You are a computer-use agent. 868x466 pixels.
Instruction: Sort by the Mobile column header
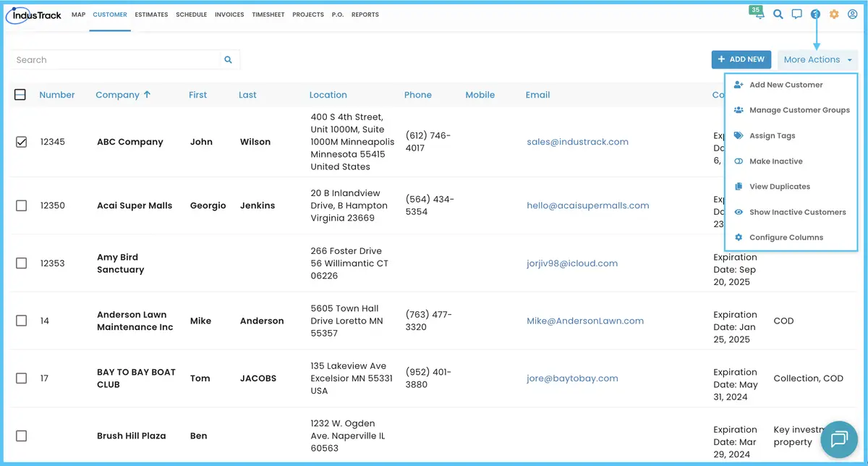coord(480,95)
